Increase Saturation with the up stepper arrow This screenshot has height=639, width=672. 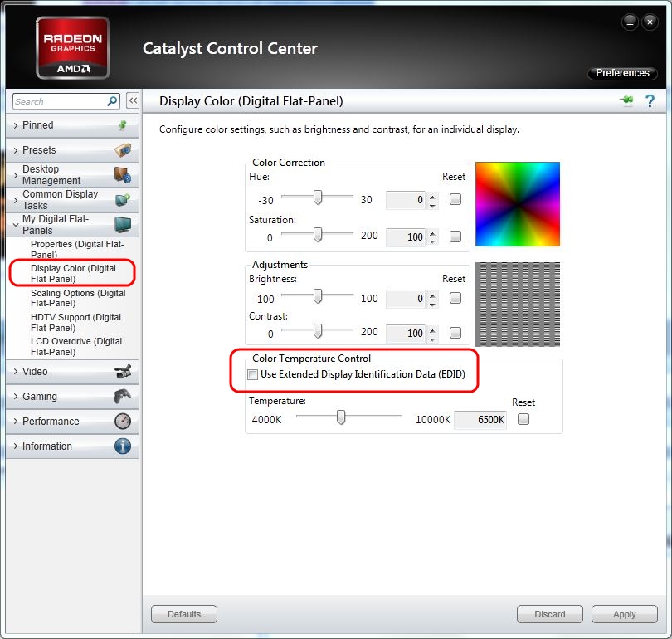pyautogui.click(x=432, y=233)
